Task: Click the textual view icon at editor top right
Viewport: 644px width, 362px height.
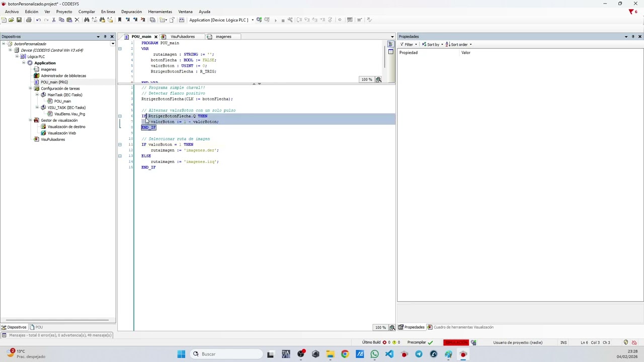Action: tap(390, 44)
